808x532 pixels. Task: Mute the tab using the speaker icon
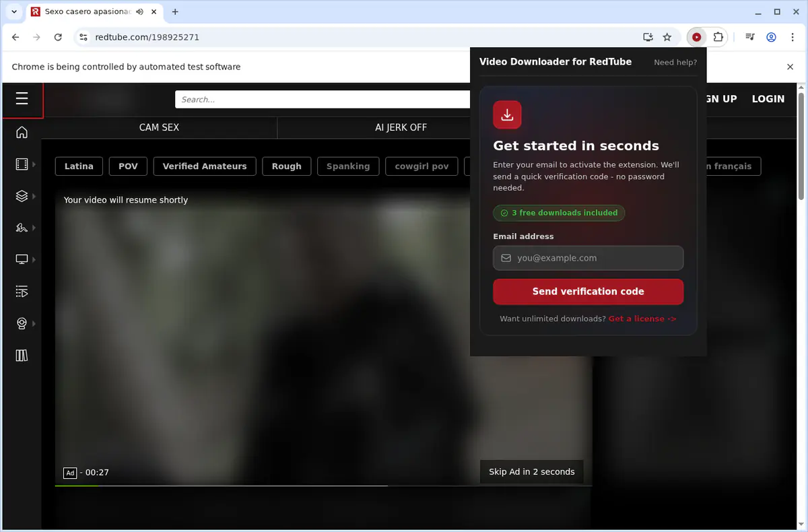click(x=139, y=12)
